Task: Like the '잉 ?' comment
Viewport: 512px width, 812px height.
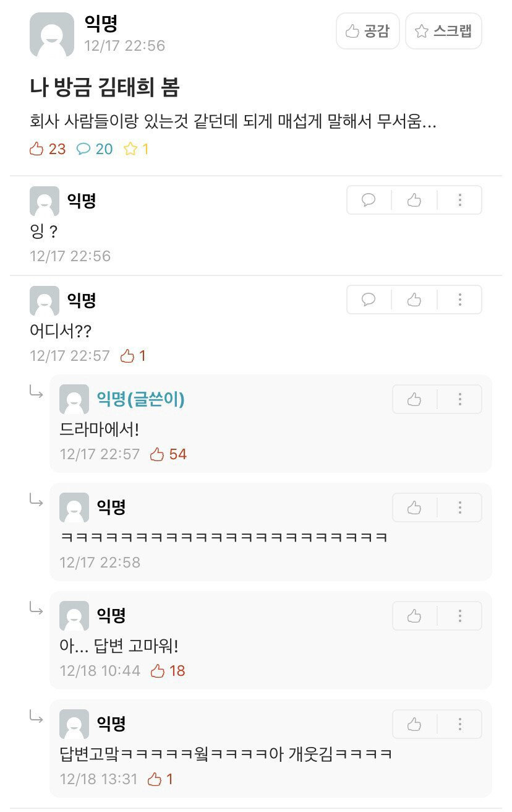Action: tap(414, 200)
